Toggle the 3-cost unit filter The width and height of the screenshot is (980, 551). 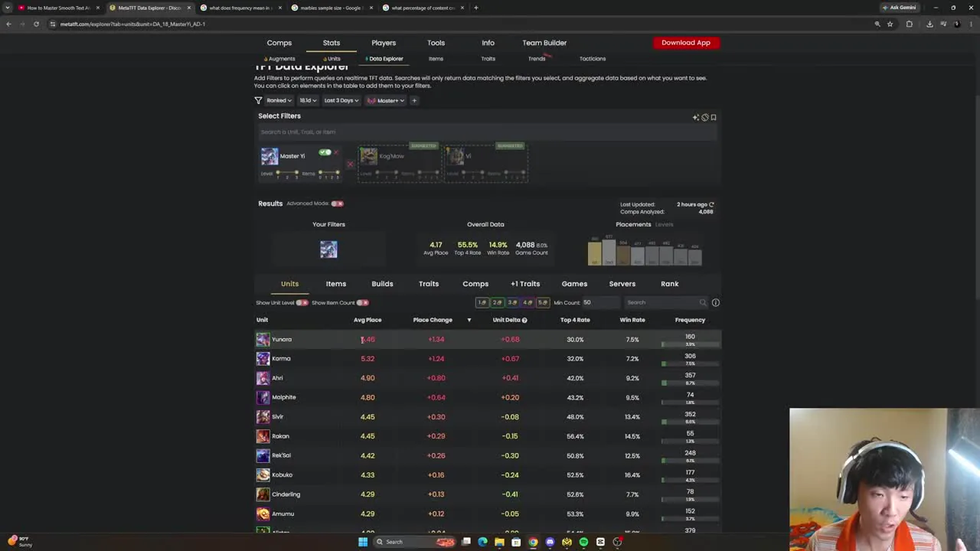[513, 302]
